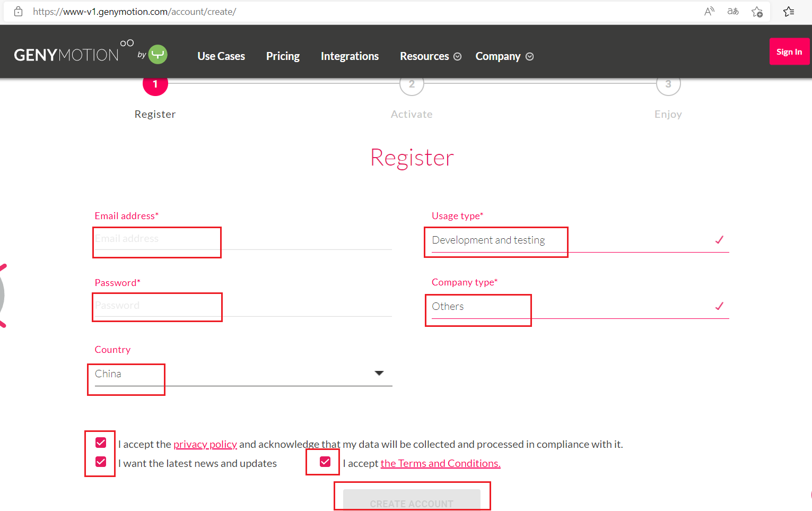
Task: Click the Register step label
Action: (155, 114)
